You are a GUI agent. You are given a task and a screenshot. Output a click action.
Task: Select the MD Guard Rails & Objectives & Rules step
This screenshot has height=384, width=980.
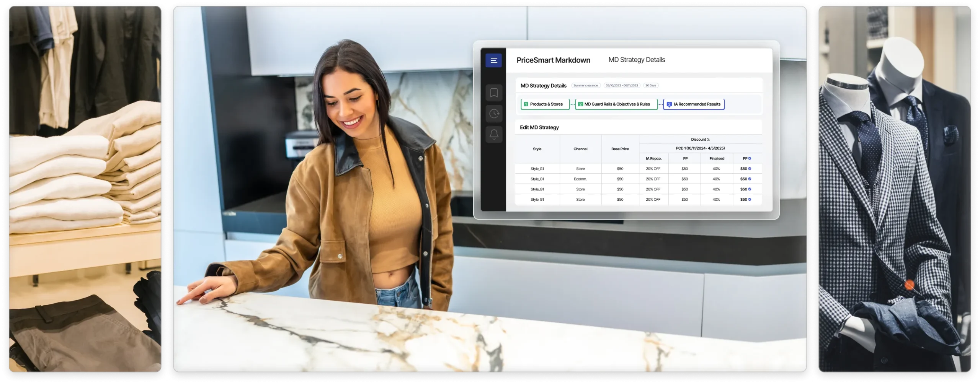click(x=617, y=104)
